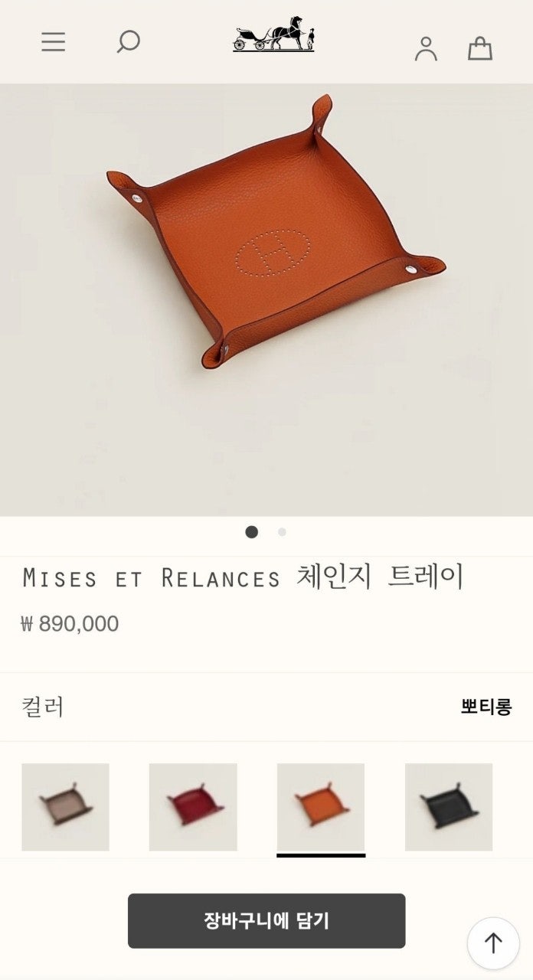Tap the ₩ 890,000 price text
The height and width of the screenshot is (980, 533).
coord(70,624)
